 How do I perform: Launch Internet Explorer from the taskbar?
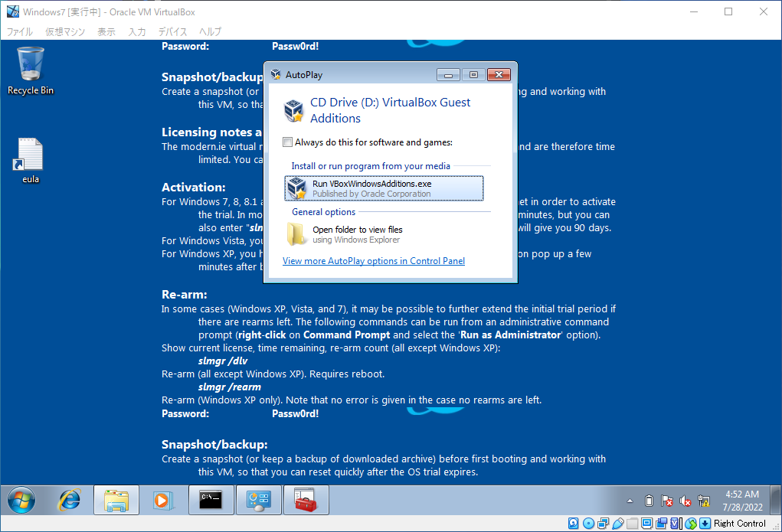point(70,500)
